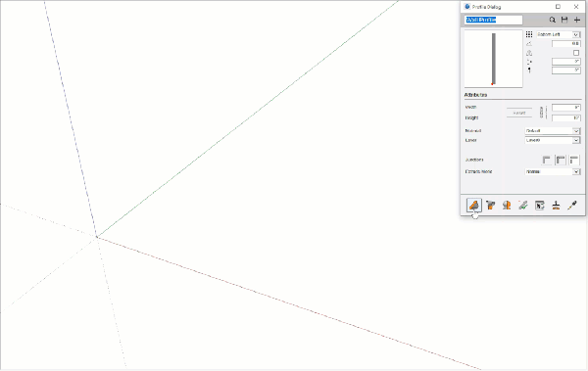Click the wall profile preview thumbnail
The image size is (588, 371).
[x=494, y=59]
